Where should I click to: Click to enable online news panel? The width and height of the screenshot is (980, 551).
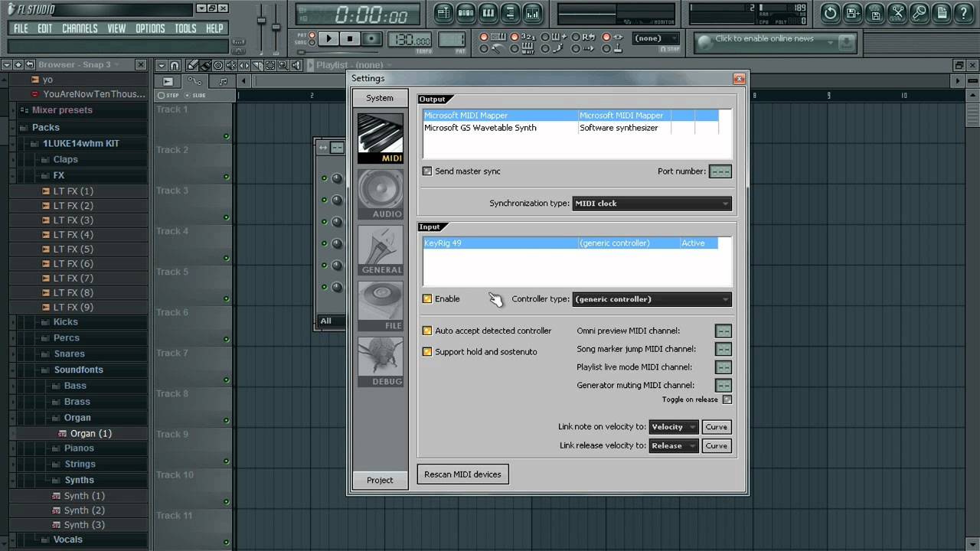click(775, 42)
